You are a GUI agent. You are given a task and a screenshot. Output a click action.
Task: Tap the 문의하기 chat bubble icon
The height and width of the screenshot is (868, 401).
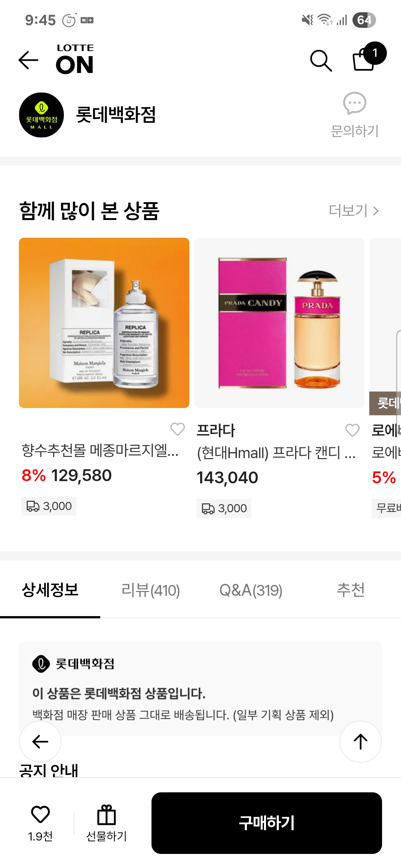point(355,103)
